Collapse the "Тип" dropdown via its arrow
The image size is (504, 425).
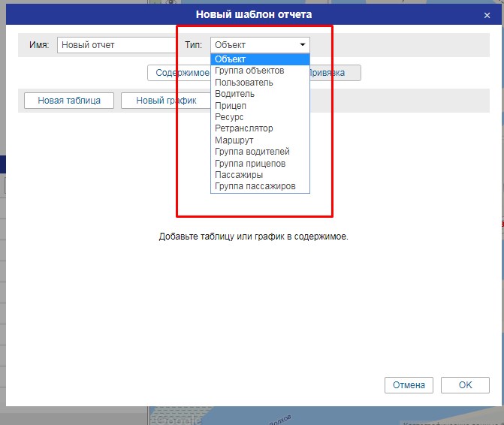point(302,45)
